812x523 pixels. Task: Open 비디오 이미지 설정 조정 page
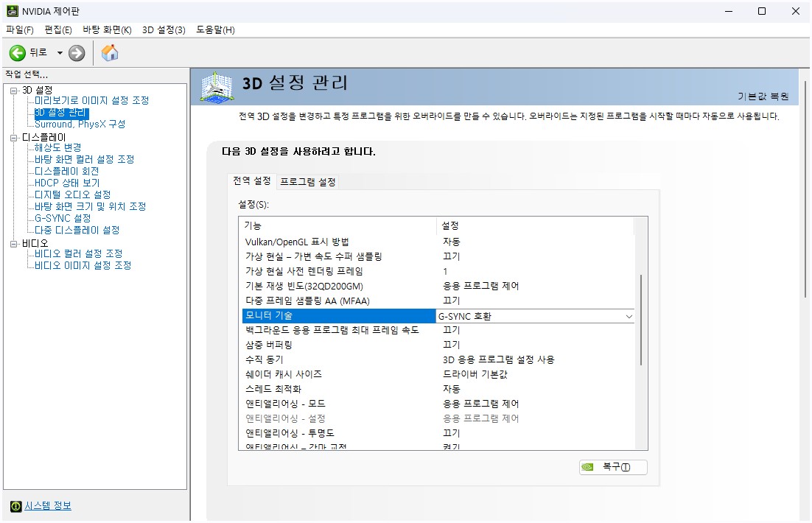pos(83,266)
